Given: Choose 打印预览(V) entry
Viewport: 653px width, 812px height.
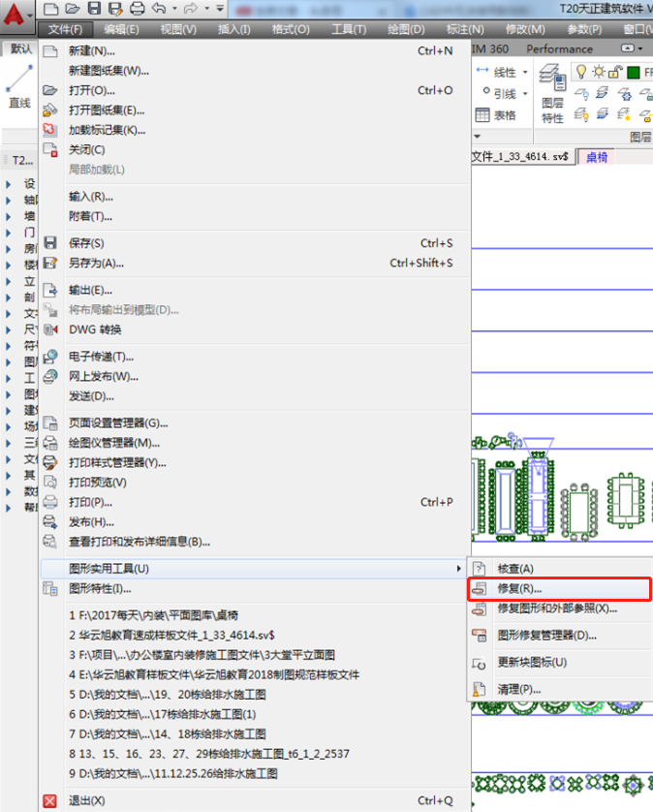Looking at the screenshot, I should [255, 483].
